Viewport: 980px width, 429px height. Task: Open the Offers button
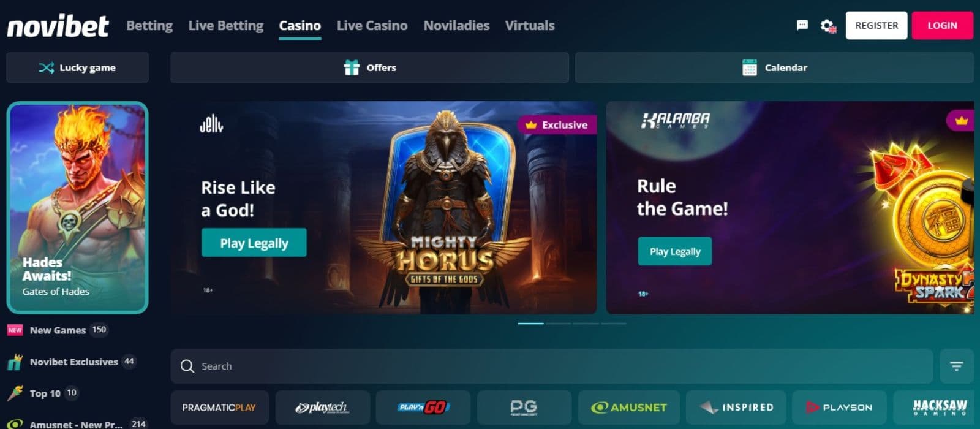click(x=370, y=67)
